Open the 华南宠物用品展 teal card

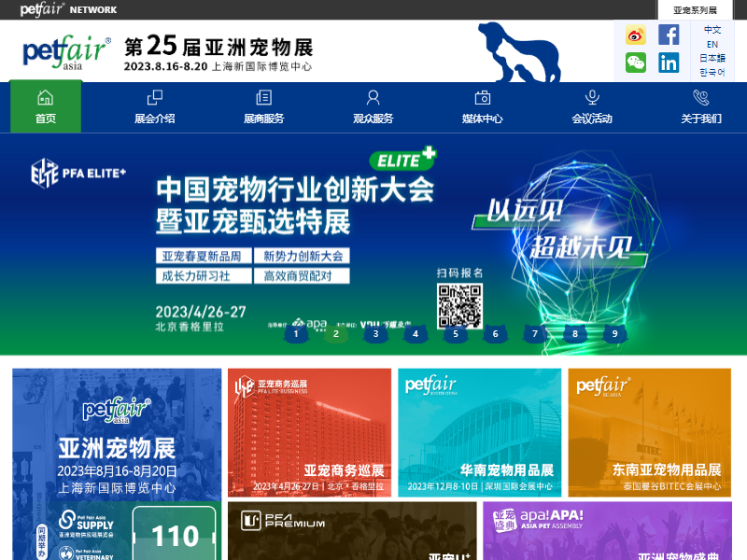coord(479,432)
